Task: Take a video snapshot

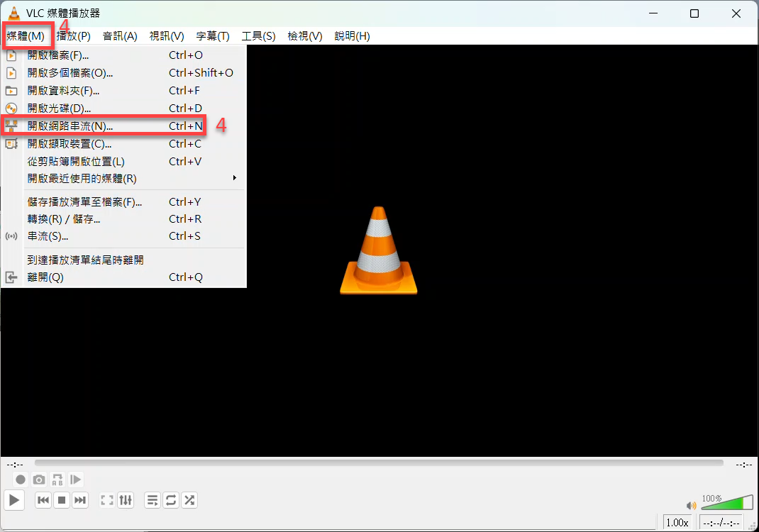Action: 39,480
